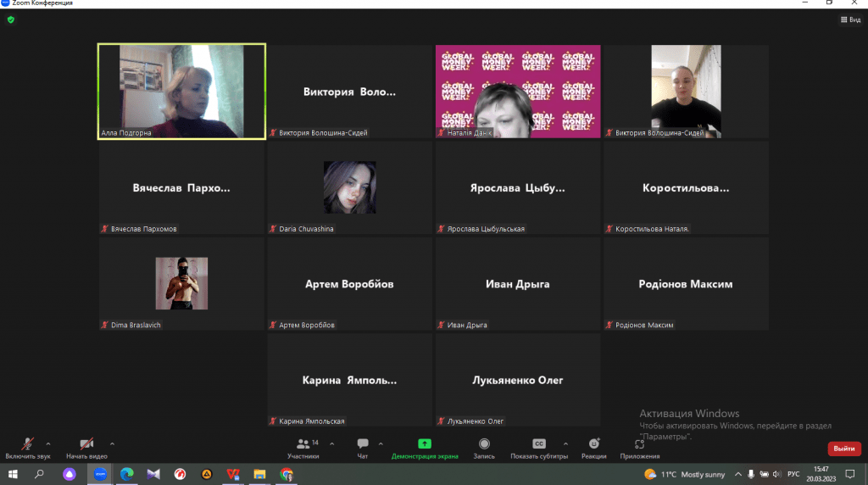This screenshot has width=868, height=485.
Task: Open the Приложения apps panel
Action: click(639, 446)
